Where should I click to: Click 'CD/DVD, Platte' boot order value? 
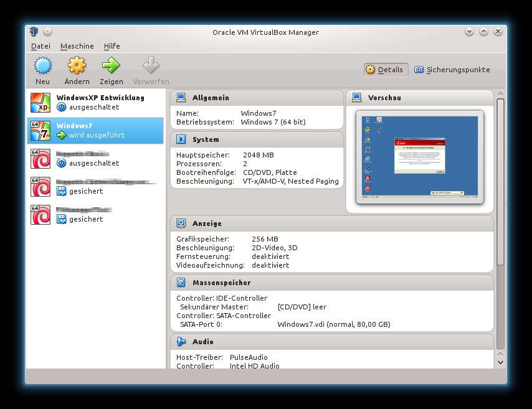pyautogui.click(x=270, y=172)
